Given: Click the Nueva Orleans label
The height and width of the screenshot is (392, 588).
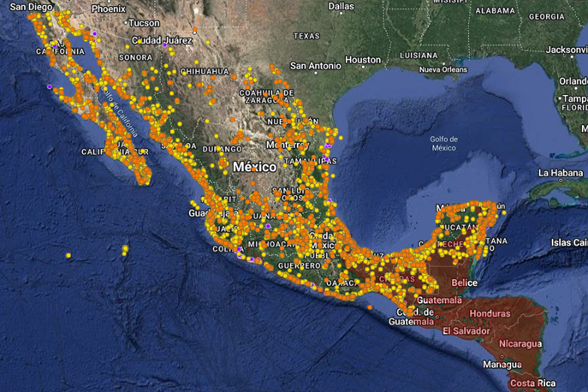Looking at the screenshot, I should tap(443, 69).
